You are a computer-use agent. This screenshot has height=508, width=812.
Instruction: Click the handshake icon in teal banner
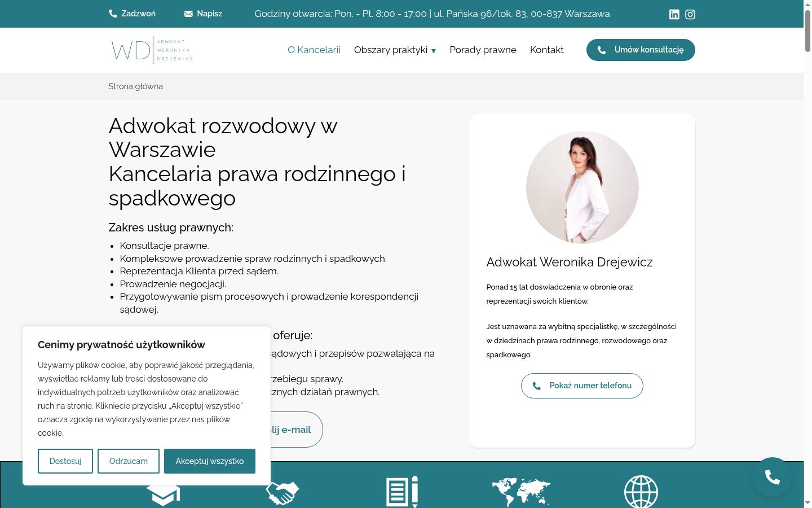point(283,493)
